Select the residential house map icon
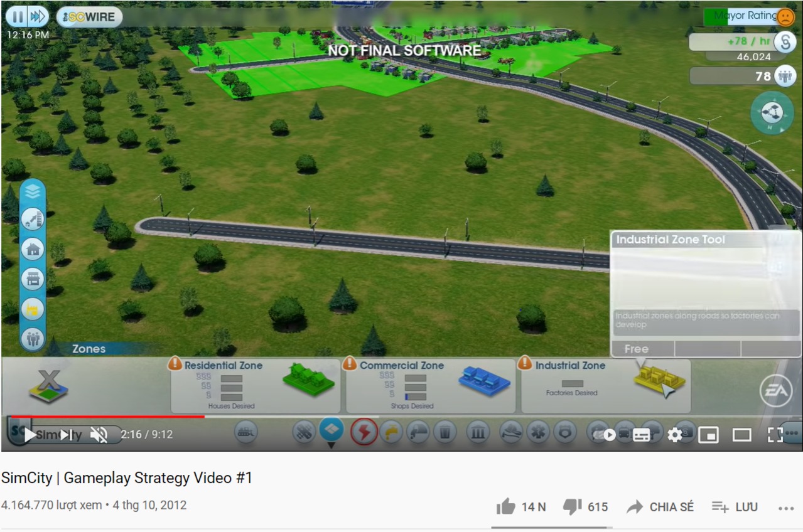The width and height of the screenshot is (803, 532). 33,249
